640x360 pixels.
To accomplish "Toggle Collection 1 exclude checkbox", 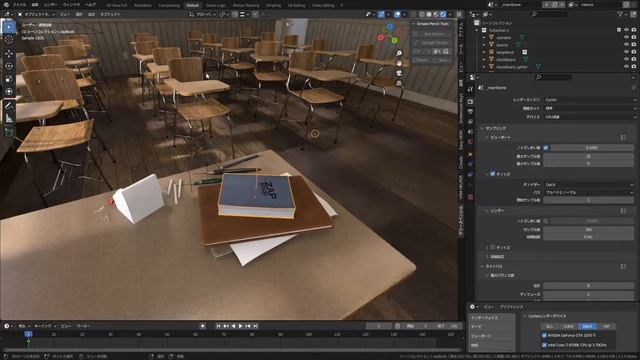I will (x=619, y=30).
